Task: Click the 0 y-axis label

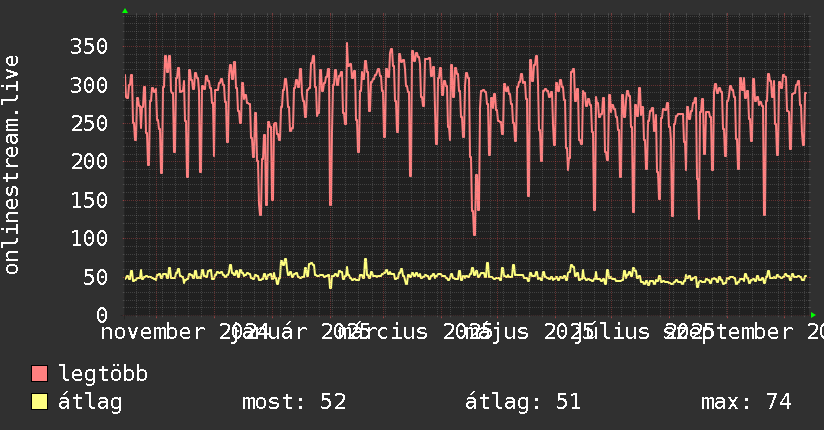Action: 102,315
